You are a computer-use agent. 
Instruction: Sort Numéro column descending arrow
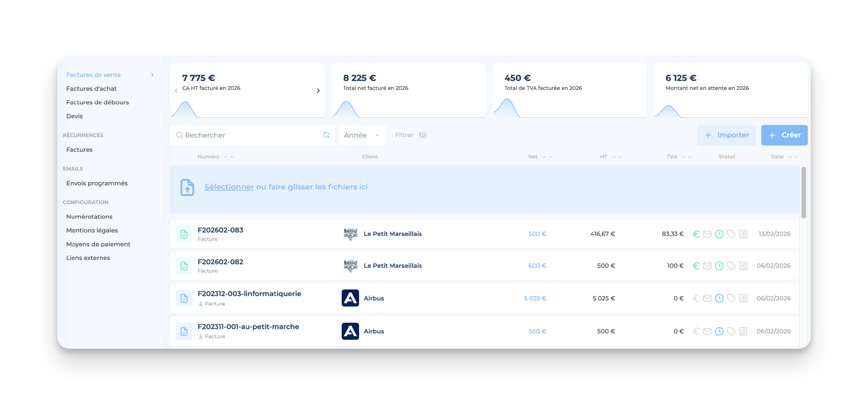click(x=226, y=157)
